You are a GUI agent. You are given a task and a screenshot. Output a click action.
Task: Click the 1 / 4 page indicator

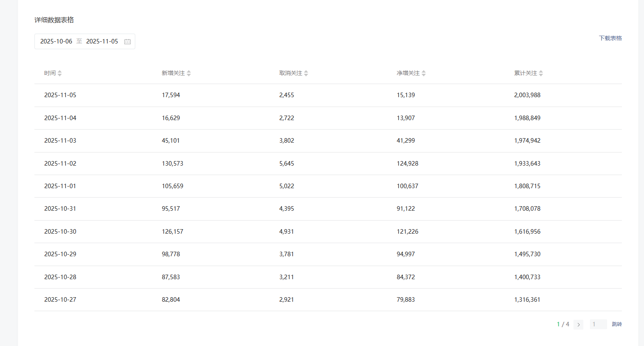[x=563, y=324]
